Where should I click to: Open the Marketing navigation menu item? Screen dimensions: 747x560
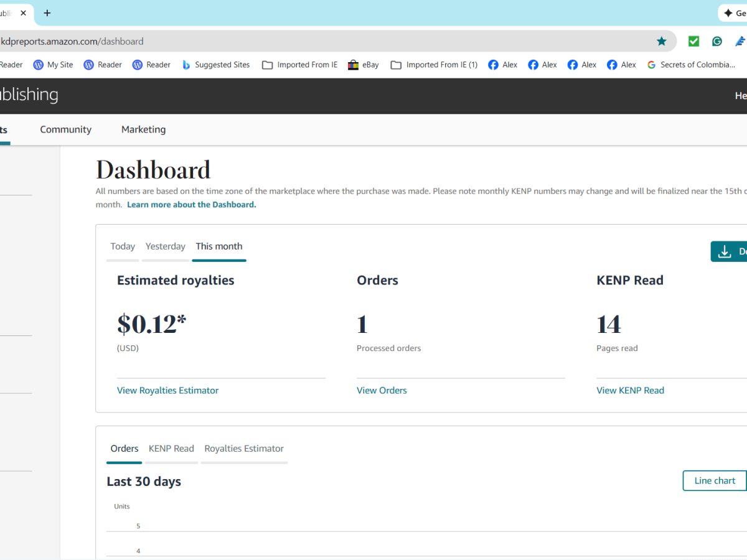[x=143, y=129]
